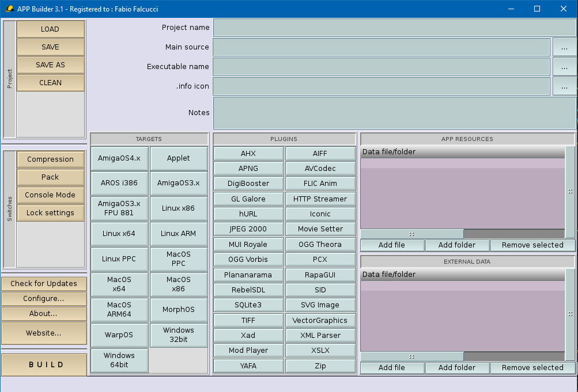
Task: Enable the Pack switch
Action: (x=50, y=177)
